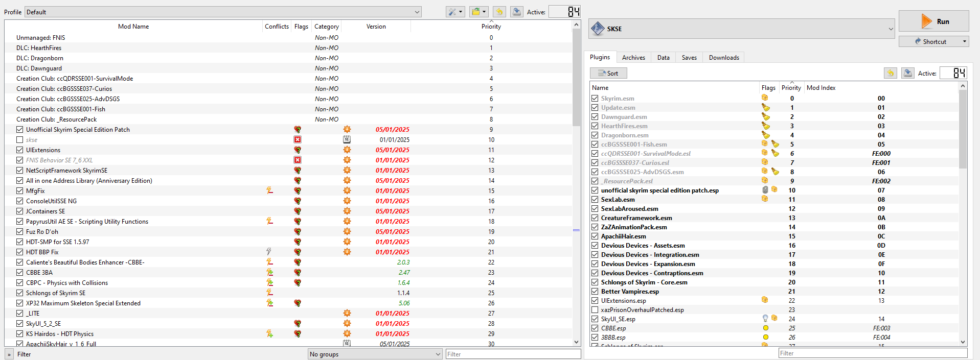The image size is (980, 360).
Task: Click the Conflicts column header
Action: tap(277, 27)
